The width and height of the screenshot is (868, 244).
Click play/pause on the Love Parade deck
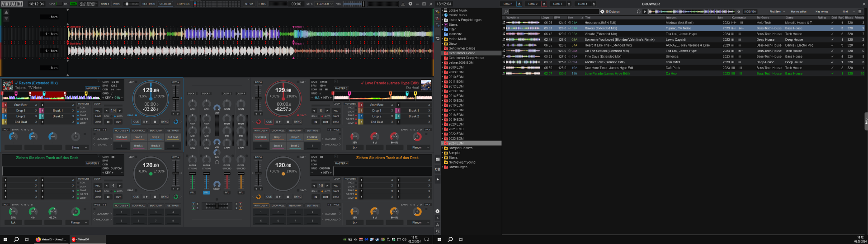point(278,122)
